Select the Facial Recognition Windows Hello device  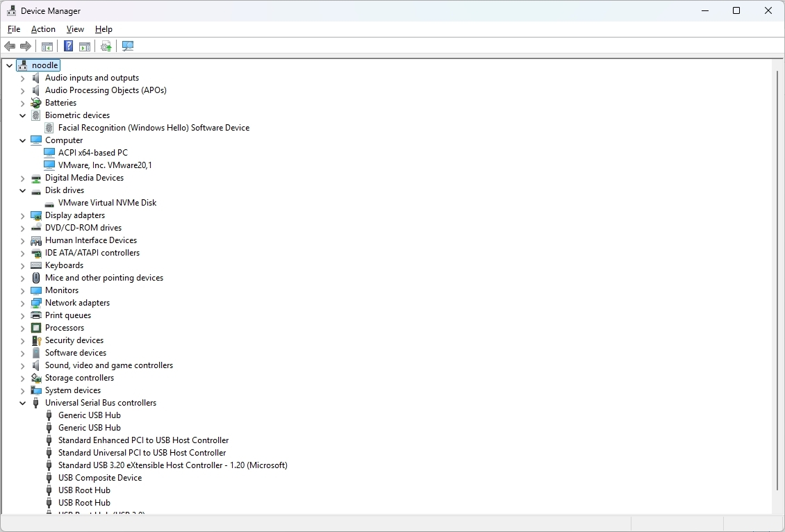(154, 128)
